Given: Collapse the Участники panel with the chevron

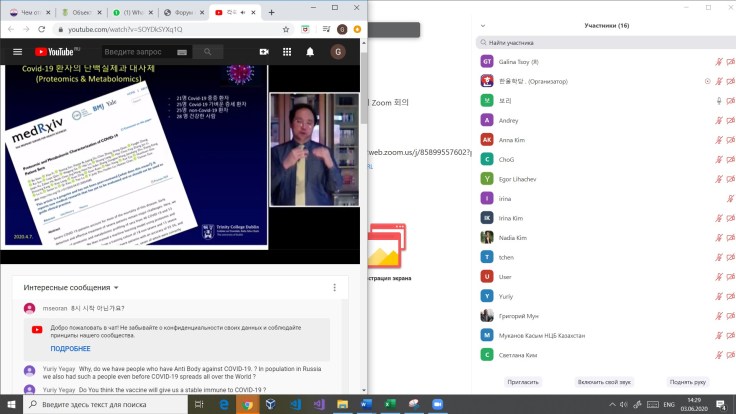Looking at the screenshot, I should 482,24.
